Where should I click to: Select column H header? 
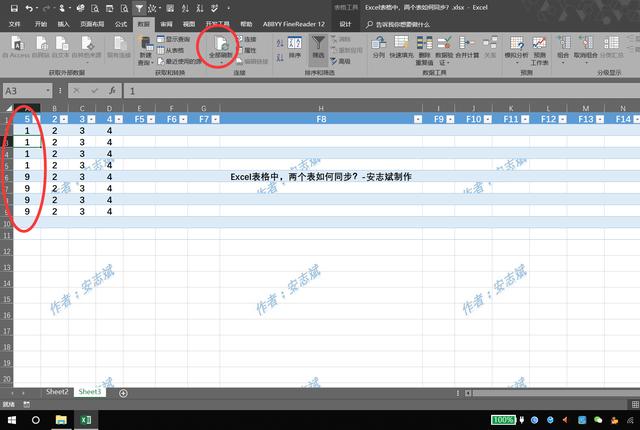coord(321,108)
